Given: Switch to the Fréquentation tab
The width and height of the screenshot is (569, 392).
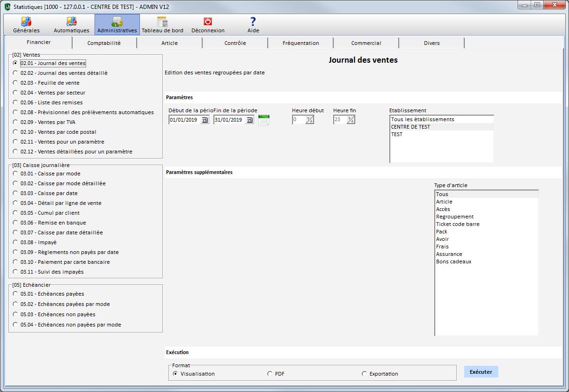Looking at the screenshot, I should 300,43.
